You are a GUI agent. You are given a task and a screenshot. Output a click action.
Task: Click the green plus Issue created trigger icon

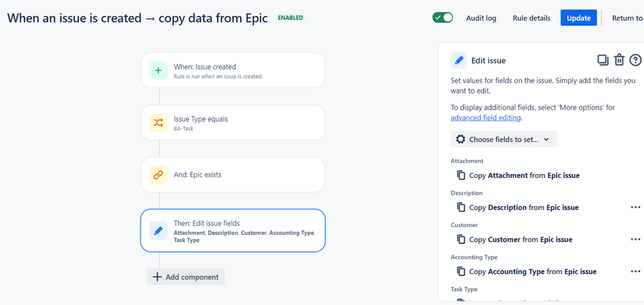(x=158, y=70)
